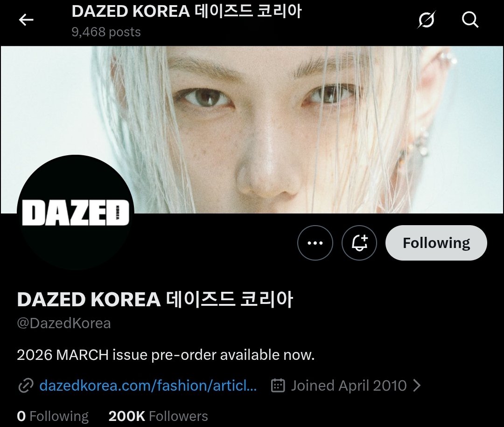Open the Grok icon in header
Viewport: 504px width, 427px height.
point(427,20)
